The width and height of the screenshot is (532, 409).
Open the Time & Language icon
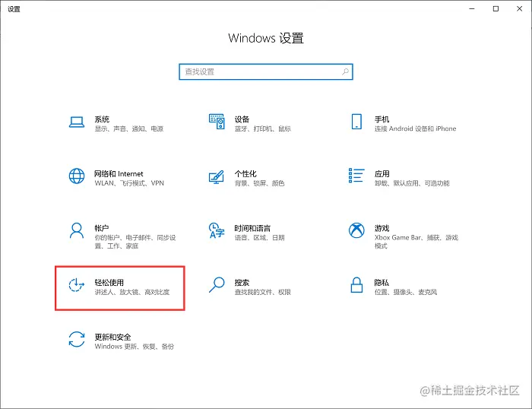pos(217,230)
